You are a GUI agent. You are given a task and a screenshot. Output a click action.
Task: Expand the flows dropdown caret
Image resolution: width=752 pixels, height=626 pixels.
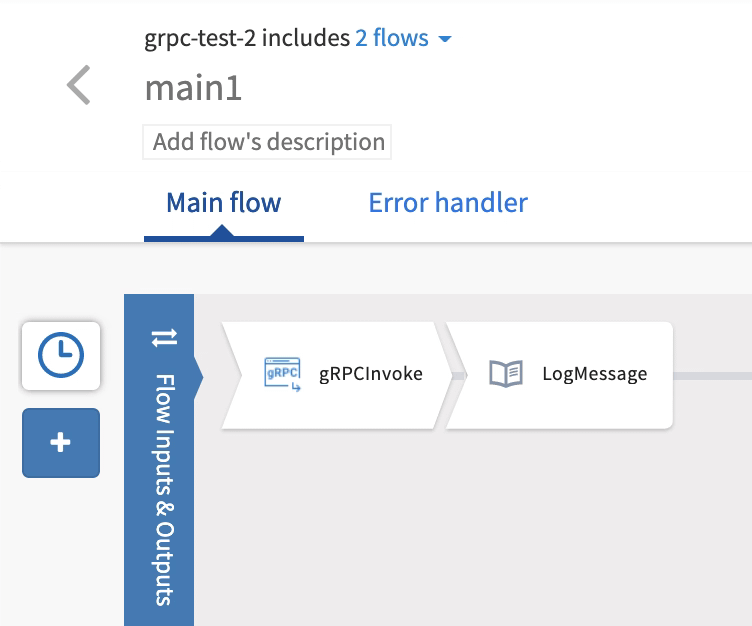445,40
